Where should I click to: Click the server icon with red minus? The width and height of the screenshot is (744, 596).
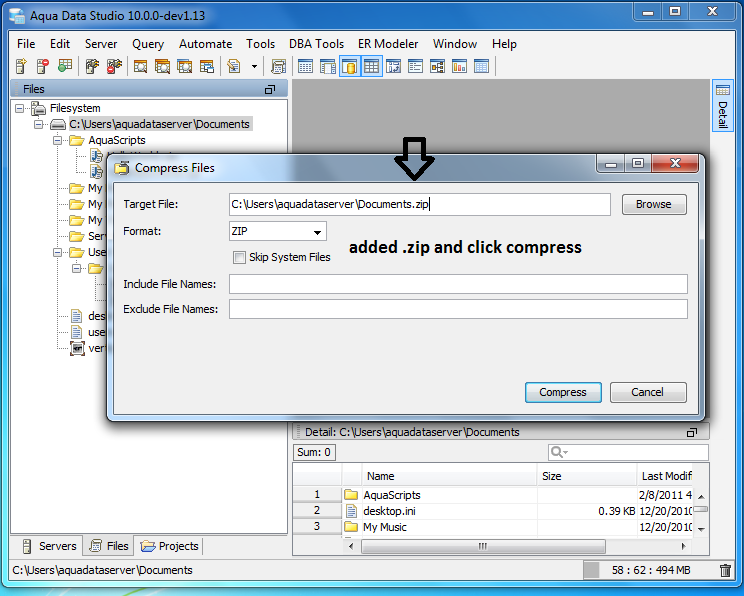(x=43, y=66)
